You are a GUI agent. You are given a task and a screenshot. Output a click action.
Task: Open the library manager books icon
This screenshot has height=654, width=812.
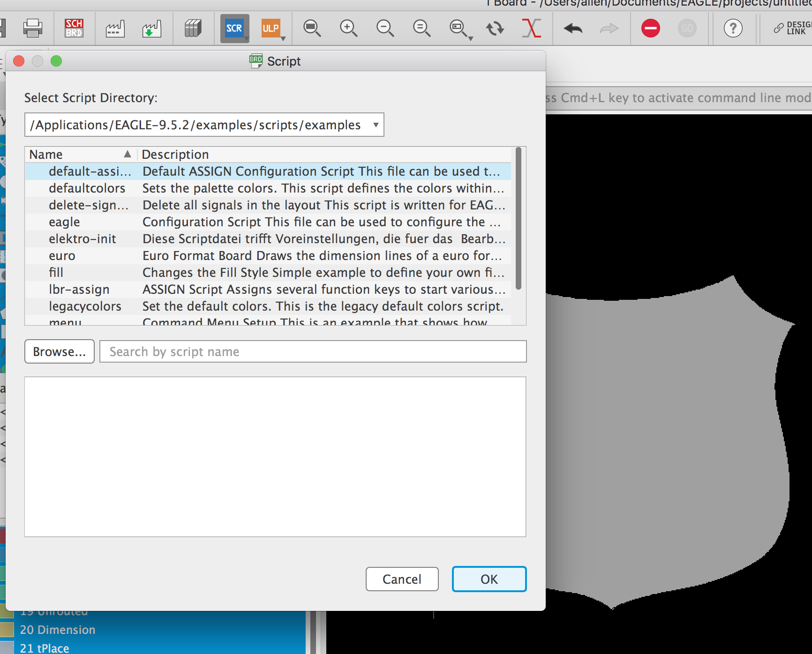[193, 28]
